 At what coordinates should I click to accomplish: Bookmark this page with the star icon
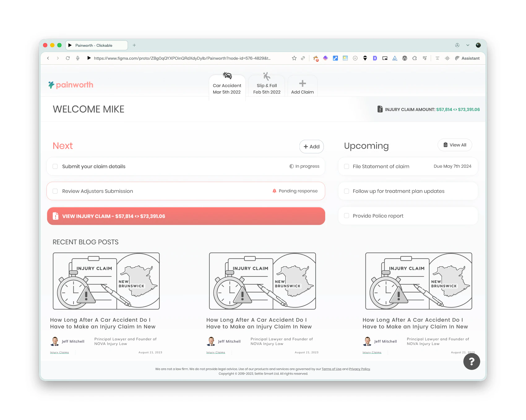(x=294, y=58)
